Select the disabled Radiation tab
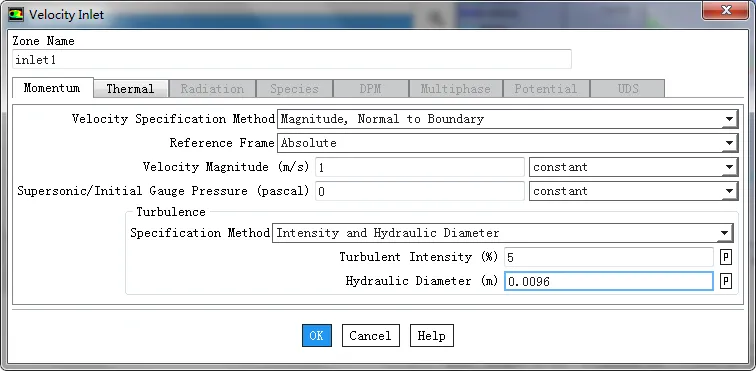Image resolution: width=756 pixels, height=371 pixels. coord(212,89)
